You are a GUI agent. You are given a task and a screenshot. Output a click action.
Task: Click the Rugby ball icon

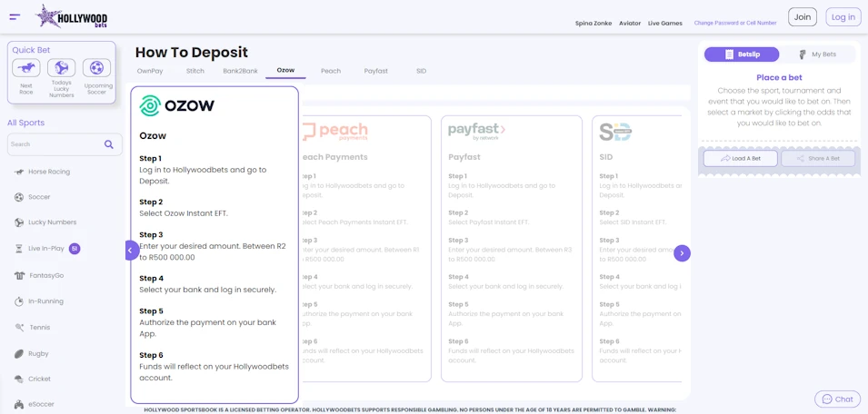click(19, 354)
